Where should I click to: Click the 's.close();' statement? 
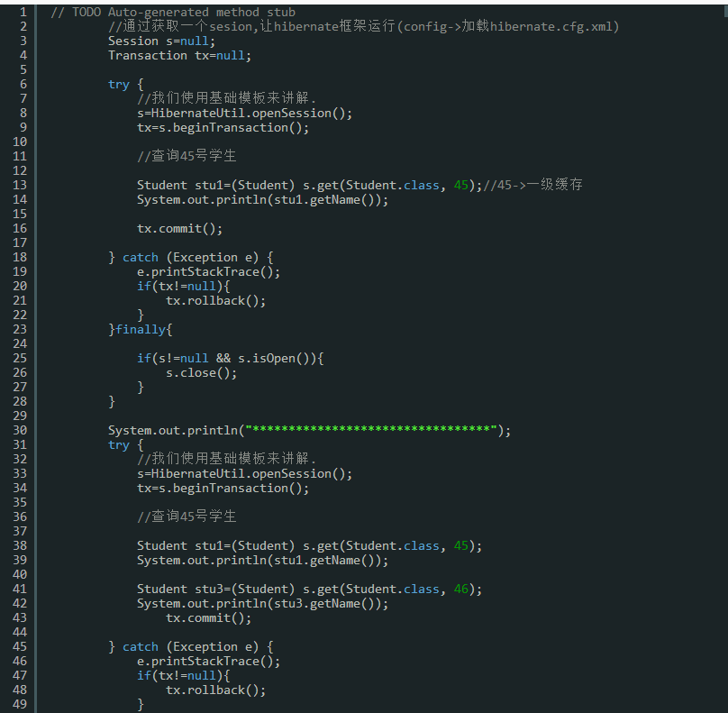(202, 372)
